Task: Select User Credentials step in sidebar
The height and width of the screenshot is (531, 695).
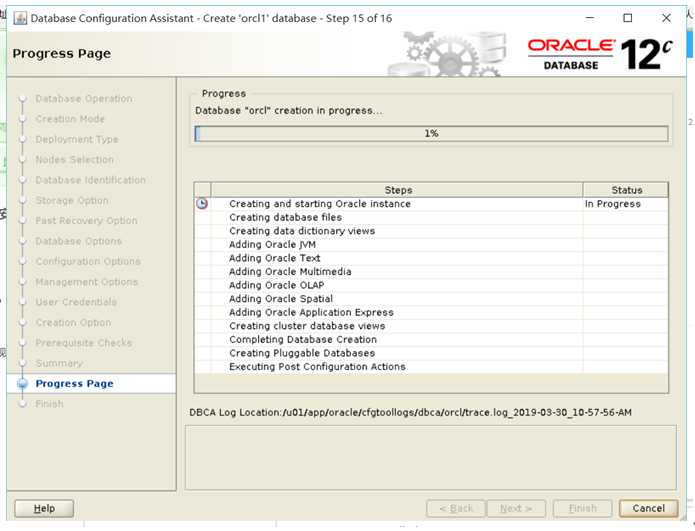Action: (76, 302)
